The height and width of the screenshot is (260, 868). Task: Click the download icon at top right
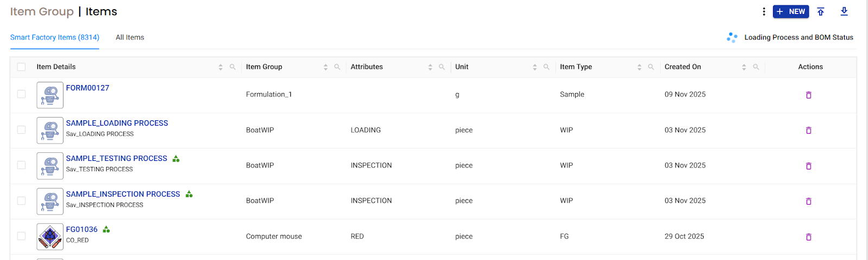coord(844,11)
